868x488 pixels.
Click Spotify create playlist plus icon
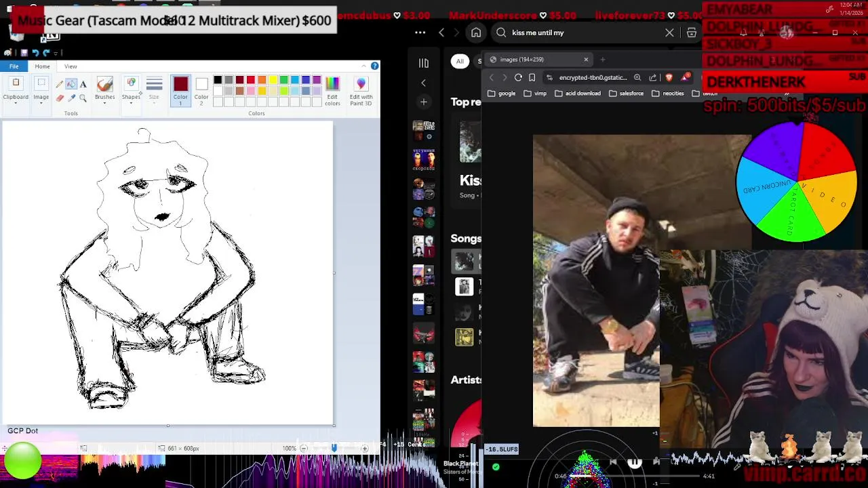(x=424, y=102)
